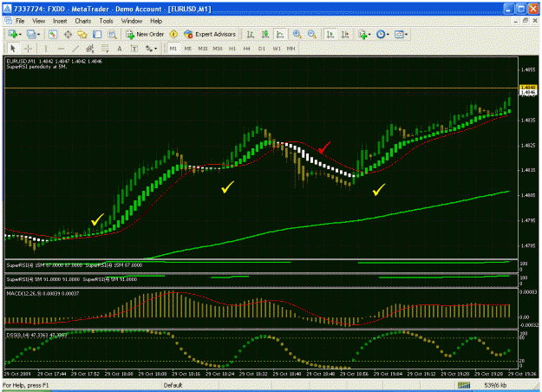Image resolution: width=542 pixels, height=392 pixels.
Task: Restore down the inner chart window
Action: pos(526,21)
